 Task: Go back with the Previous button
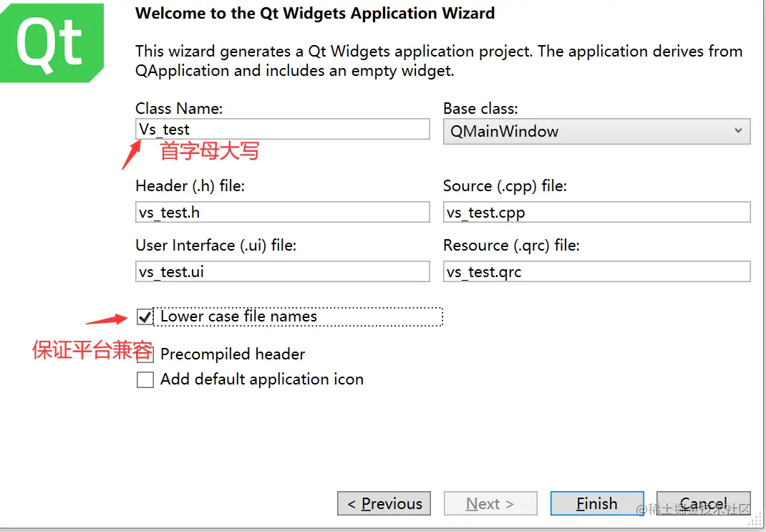pos(384,503)
